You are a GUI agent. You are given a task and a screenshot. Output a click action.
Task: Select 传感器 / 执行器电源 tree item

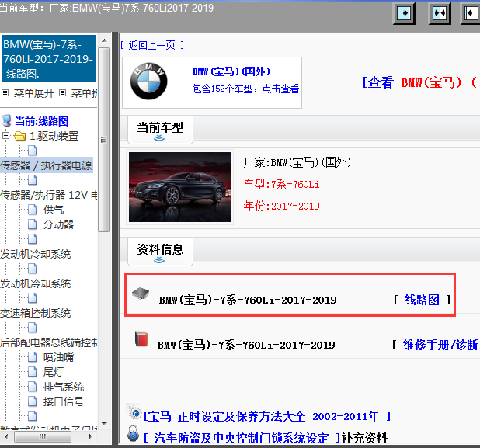(x=47, y=165)
